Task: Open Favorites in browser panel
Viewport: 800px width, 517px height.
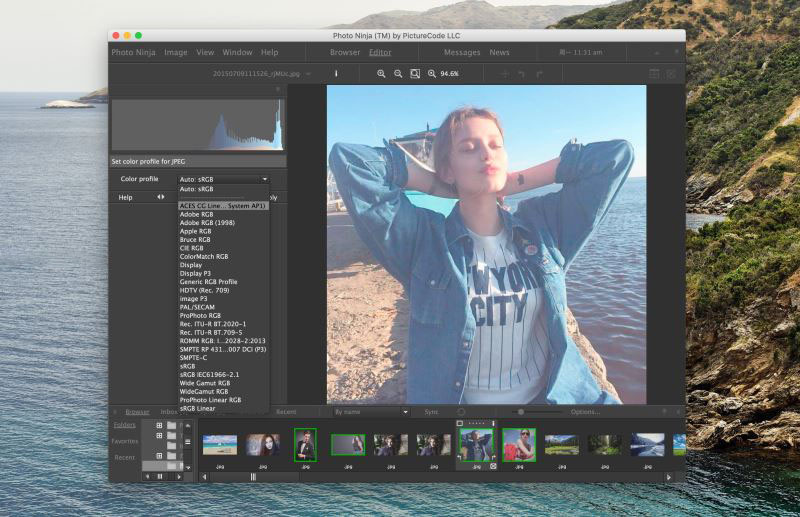Action: (x=125, y=441)
